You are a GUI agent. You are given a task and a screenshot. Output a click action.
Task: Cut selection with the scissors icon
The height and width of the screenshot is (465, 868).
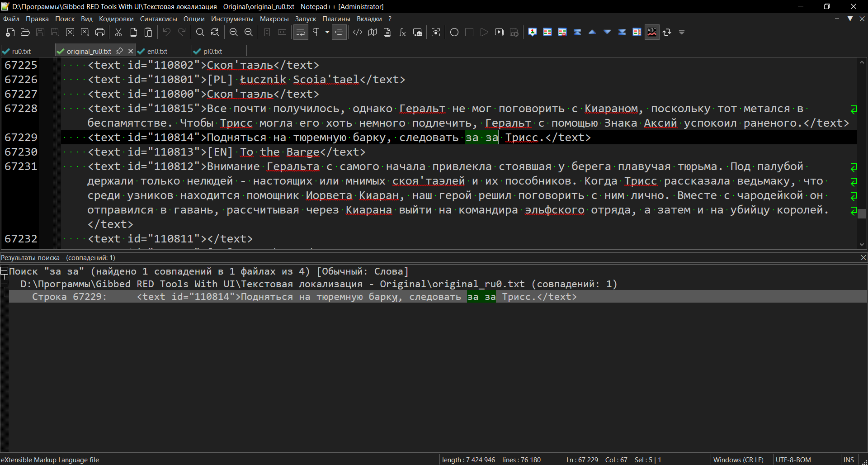point(118,32)
